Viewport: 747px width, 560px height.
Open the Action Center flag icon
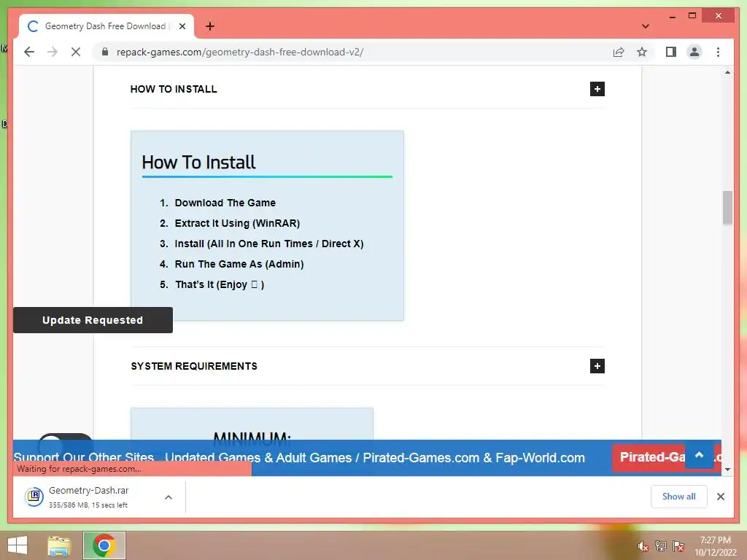pyautogui.click(x=678, y=546)
